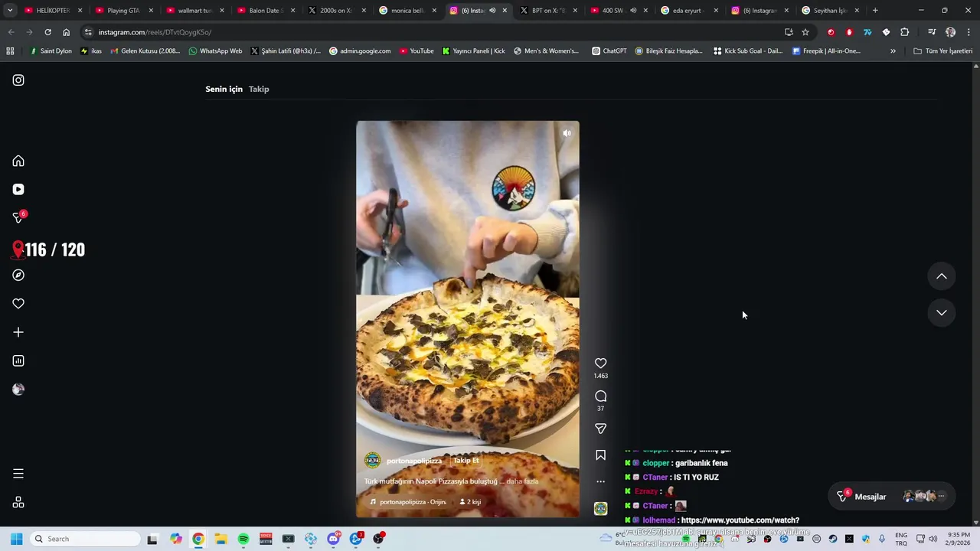The image size is (980, 551).
Task: Open the hamburger More menu in sidebar
Action: coord(18,474)
